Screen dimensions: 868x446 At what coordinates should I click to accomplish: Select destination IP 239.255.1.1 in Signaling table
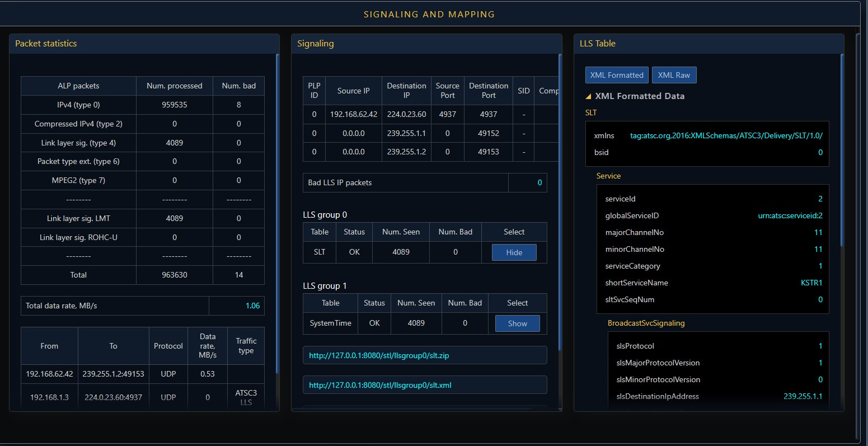[x=406, y=133]
